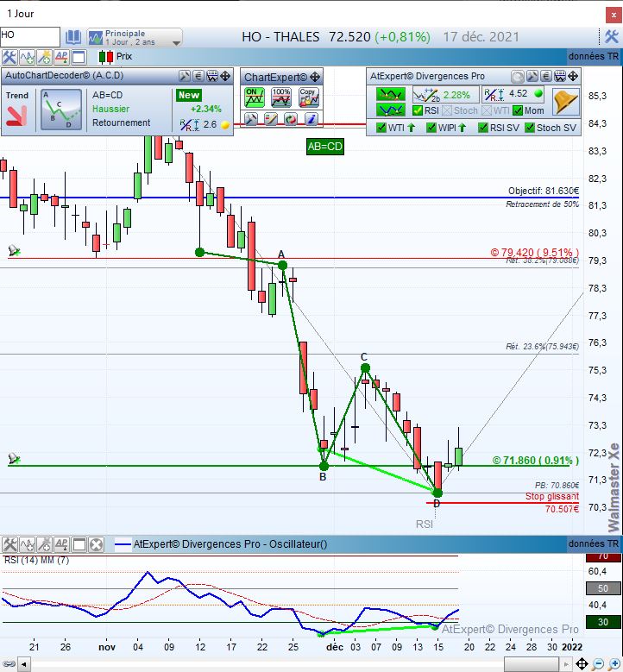Open ChartExpert wrench settings icon
The width and height of the screenshot is (623, 672).
pyautogui.click(x=251, y=119)
